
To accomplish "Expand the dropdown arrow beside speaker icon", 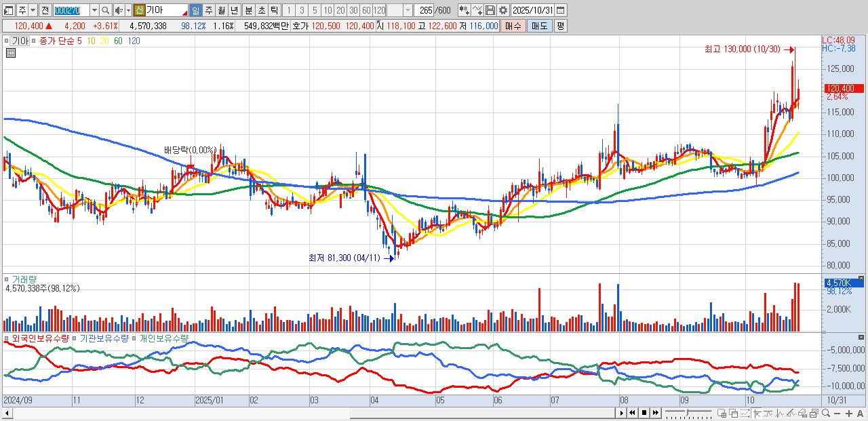I will pyautogui.click(x=128, y=10).
